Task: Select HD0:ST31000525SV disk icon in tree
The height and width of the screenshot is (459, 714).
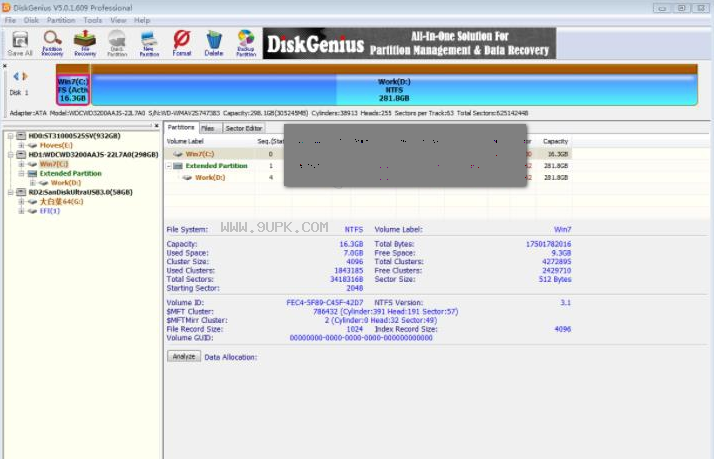Action: pyautogui.click(x=21, y=136)
